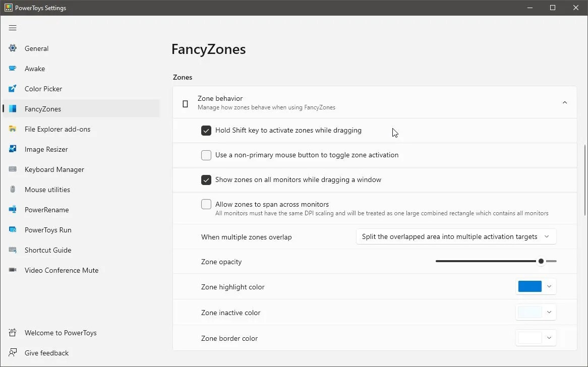The image size is (588, 367).
Task: Disable holding Shift to activate zones
Action: (206, 130)
